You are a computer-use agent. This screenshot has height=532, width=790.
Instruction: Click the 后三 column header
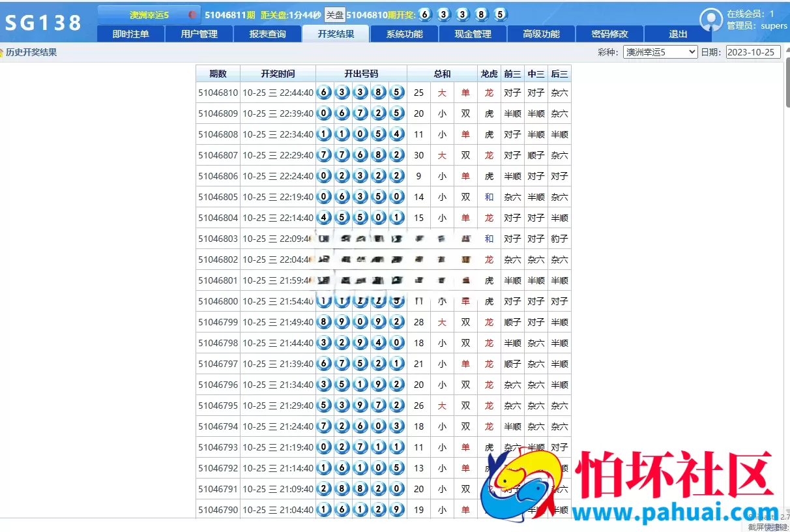coord(559,74)
